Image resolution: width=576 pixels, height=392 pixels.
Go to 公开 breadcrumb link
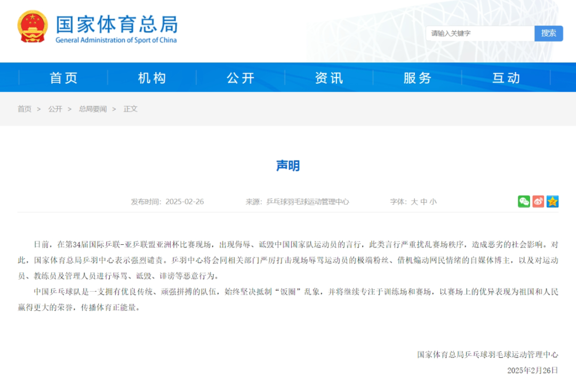click(55, 109)
